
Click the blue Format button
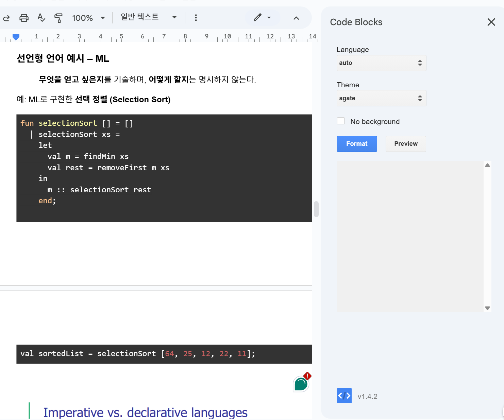click(x=357, y=144)
